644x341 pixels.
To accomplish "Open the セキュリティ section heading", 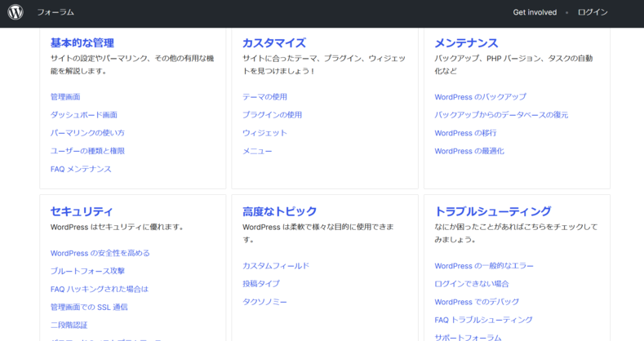I will click(82, 211).
